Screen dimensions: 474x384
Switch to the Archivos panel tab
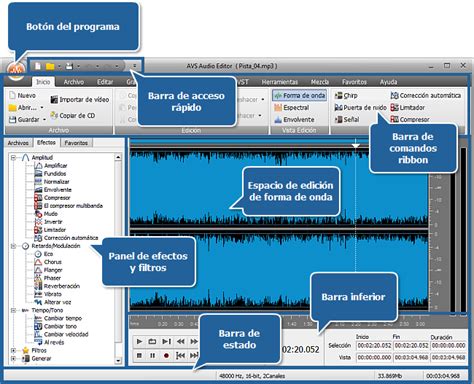18,143
